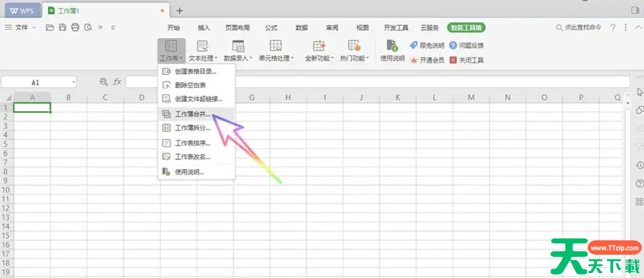The width and height of the screenshot is (644, 278).
Task: Click the Save icon in quick toolbar
Action: click(62, 28)
